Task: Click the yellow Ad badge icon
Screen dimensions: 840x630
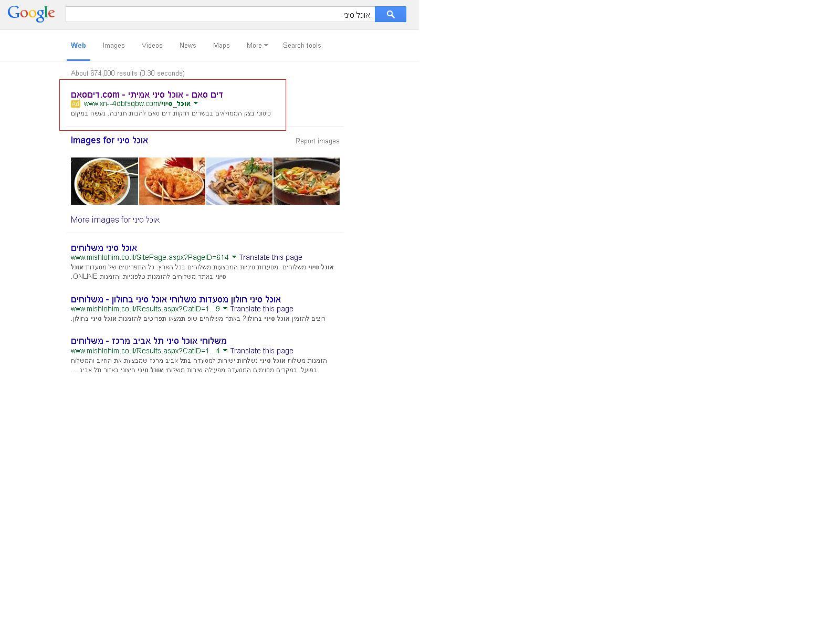Action: (75, 104)
